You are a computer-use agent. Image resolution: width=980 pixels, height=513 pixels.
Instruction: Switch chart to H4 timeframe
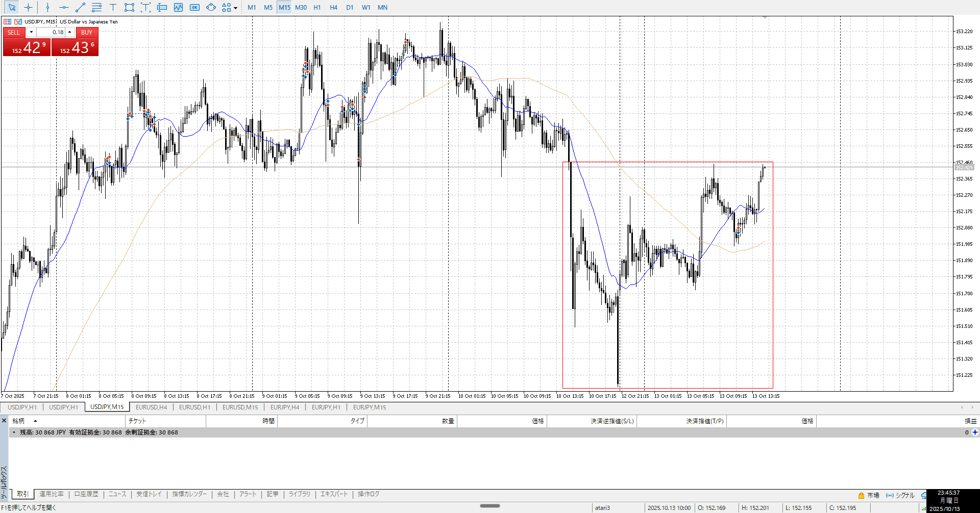[333, 7]
